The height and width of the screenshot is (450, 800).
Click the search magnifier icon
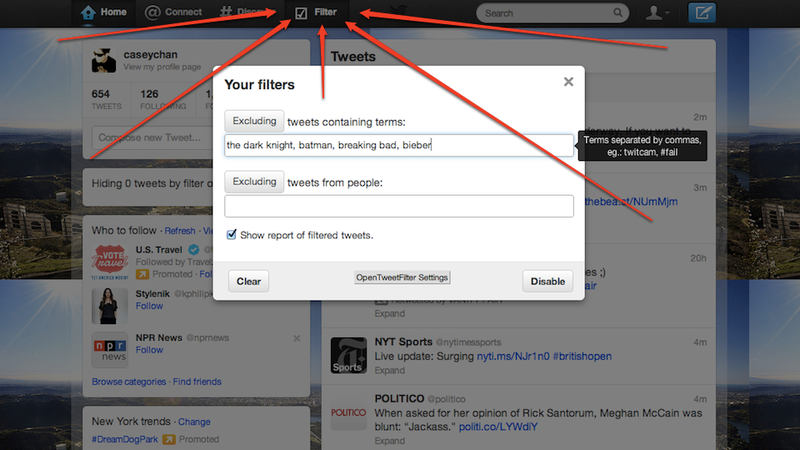(x=618, y=13)
